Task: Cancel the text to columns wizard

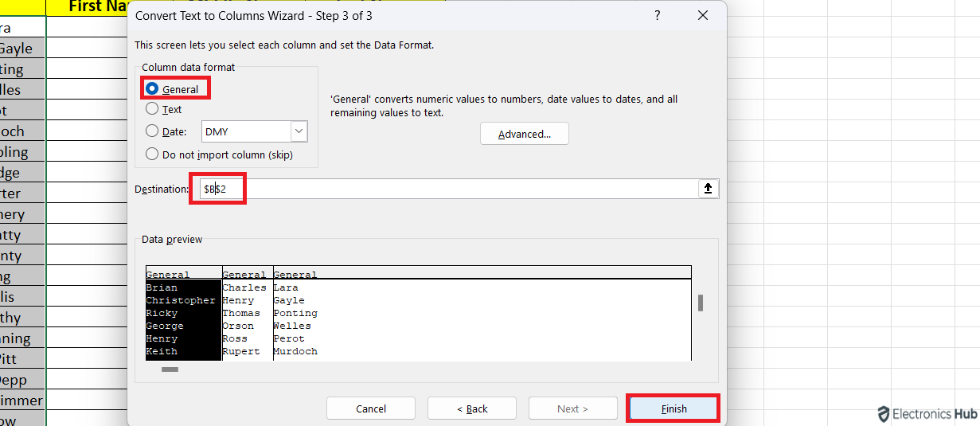Action: point(371,408)
